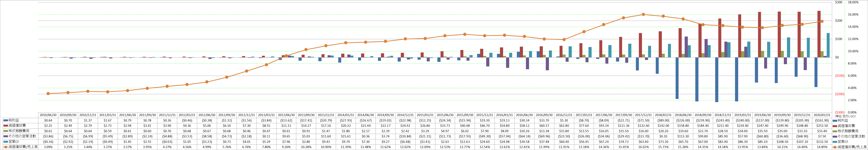Select other operating cell ($69.96) for 2016/09/30
This screenshot has width=868, height=150.
pos(544,137)
